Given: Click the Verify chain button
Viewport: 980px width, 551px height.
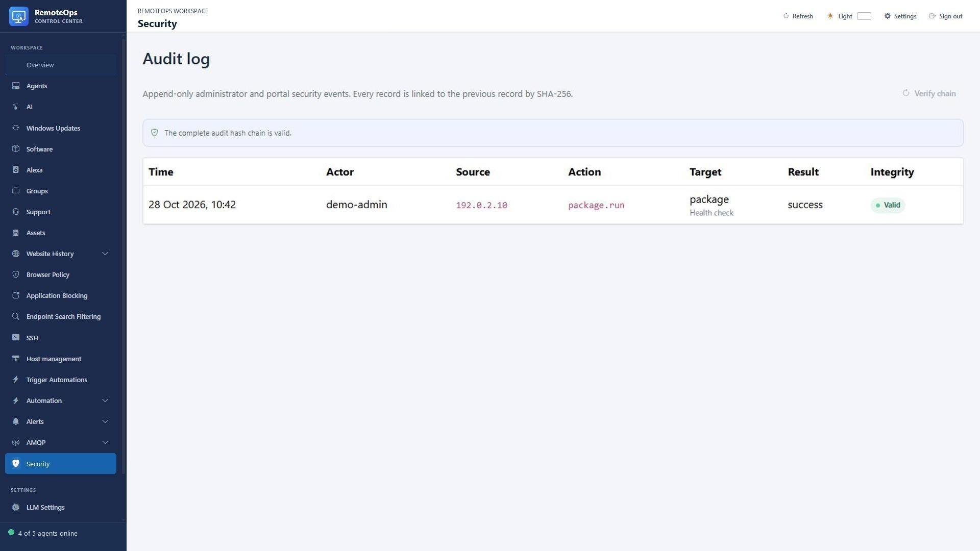Looking at the screenshot, I should [x=929, y=93].
